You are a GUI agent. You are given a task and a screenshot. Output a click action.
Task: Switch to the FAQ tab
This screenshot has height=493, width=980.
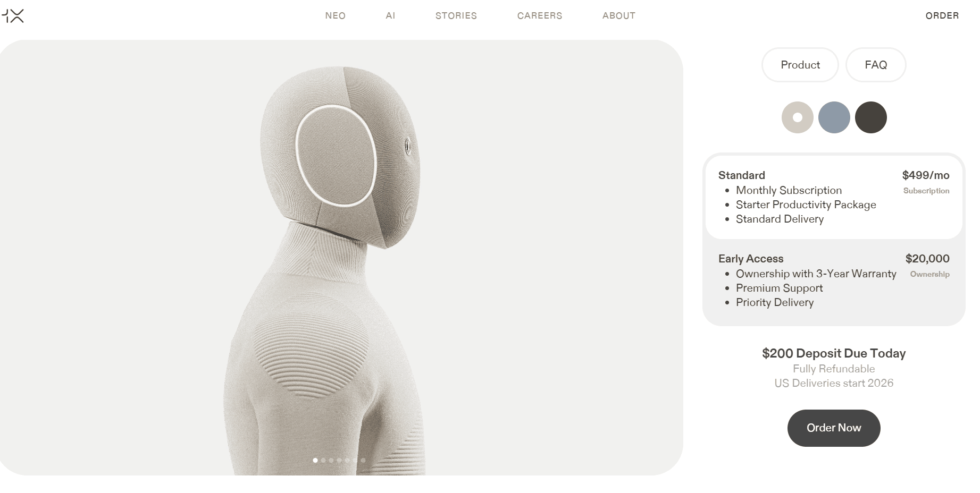click(x=876, y=65)
